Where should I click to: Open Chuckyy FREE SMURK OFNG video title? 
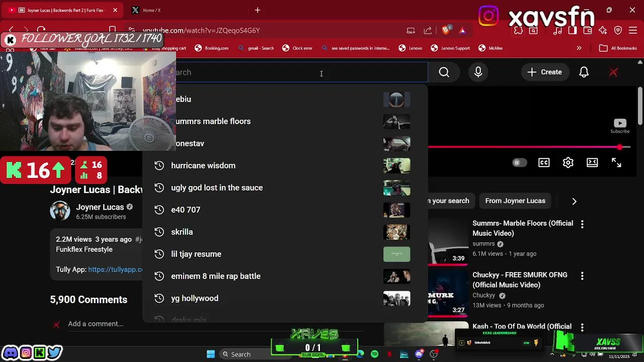click(x=520, y=280)
